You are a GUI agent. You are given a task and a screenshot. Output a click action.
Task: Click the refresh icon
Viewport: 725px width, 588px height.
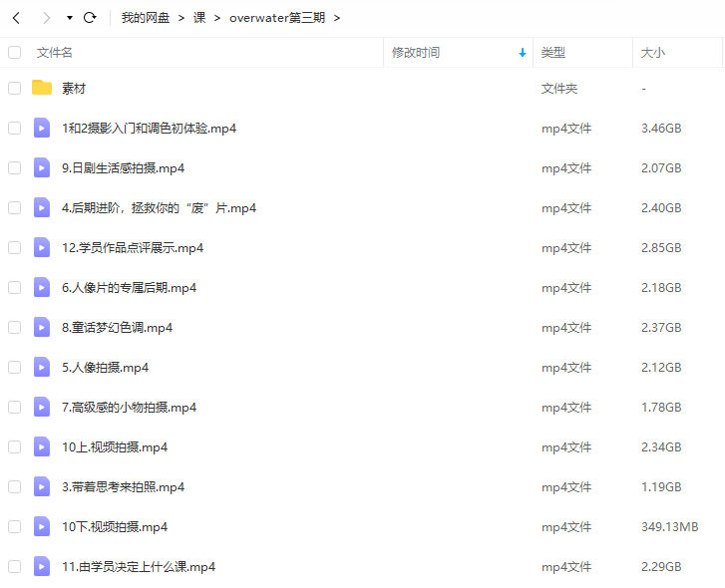point(90,18)
